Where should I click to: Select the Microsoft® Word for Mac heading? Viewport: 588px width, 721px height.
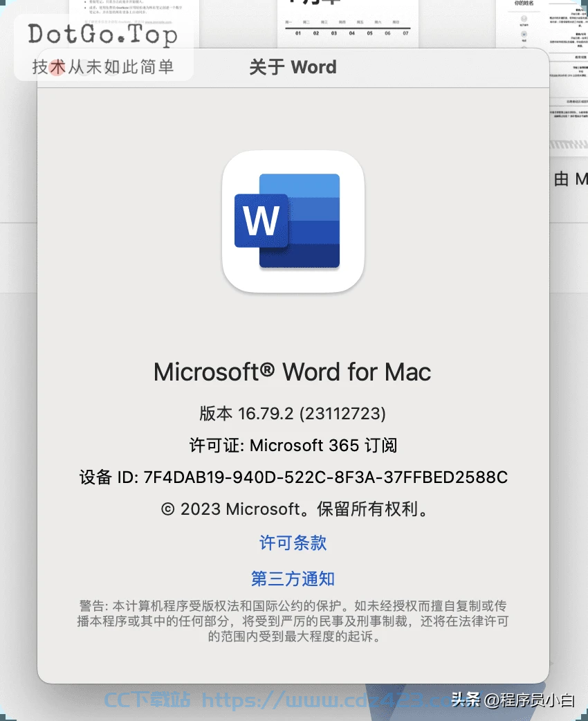pyautogui.click(x=293, y=372)
